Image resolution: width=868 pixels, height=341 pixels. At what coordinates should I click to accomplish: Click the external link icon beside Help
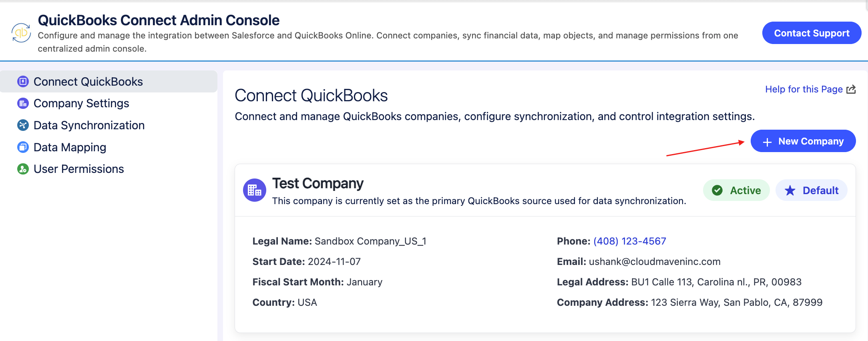click(x=851, y=89)
